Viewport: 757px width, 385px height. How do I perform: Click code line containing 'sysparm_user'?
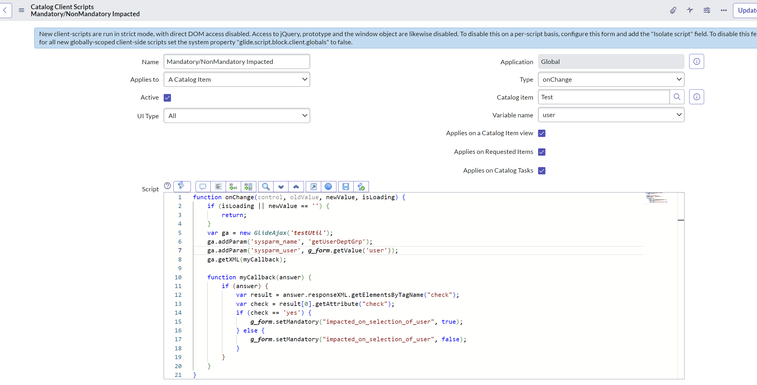[x=302, y=250]
